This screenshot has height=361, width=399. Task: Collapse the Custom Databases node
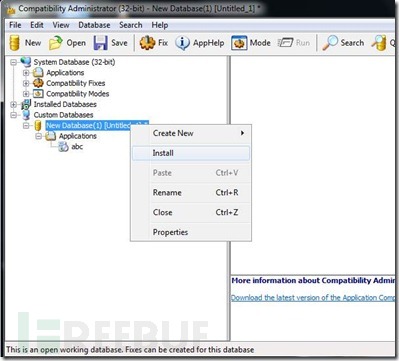point(13,115)
